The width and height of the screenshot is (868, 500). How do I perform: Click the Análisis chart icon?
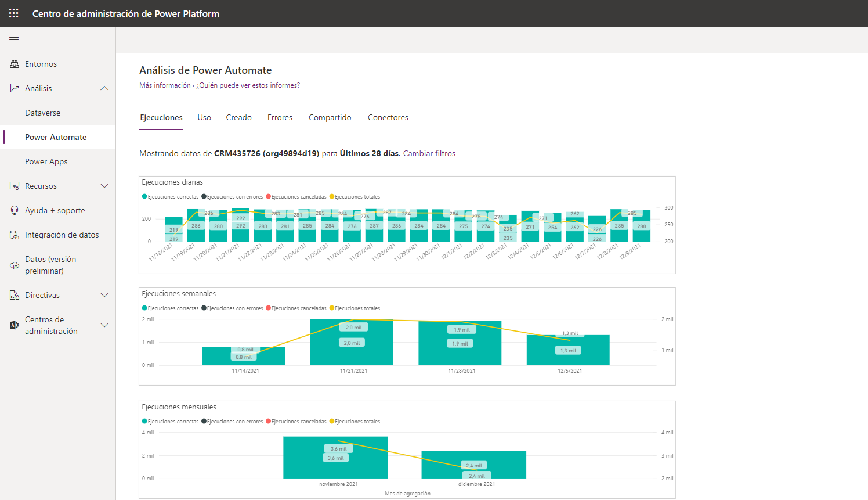[15, 88]
